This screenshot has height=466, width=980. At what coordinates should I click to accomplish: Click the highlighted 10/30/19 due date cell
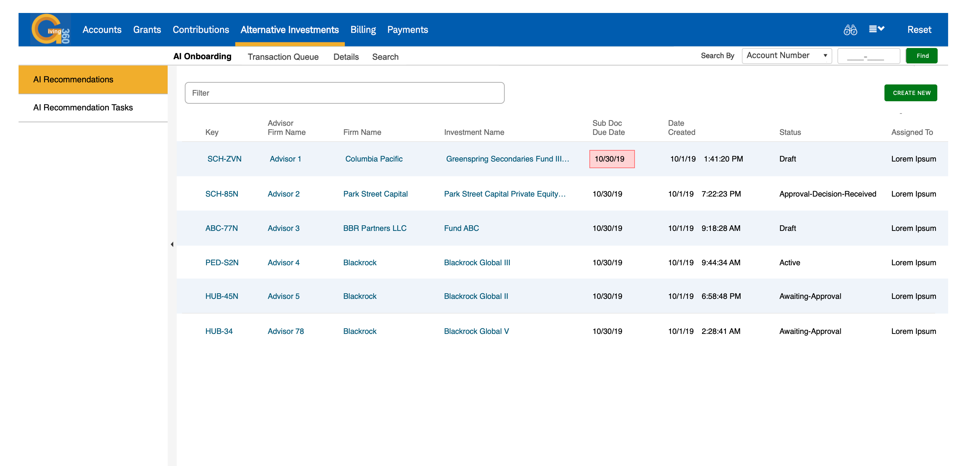[x=611, y=159]
